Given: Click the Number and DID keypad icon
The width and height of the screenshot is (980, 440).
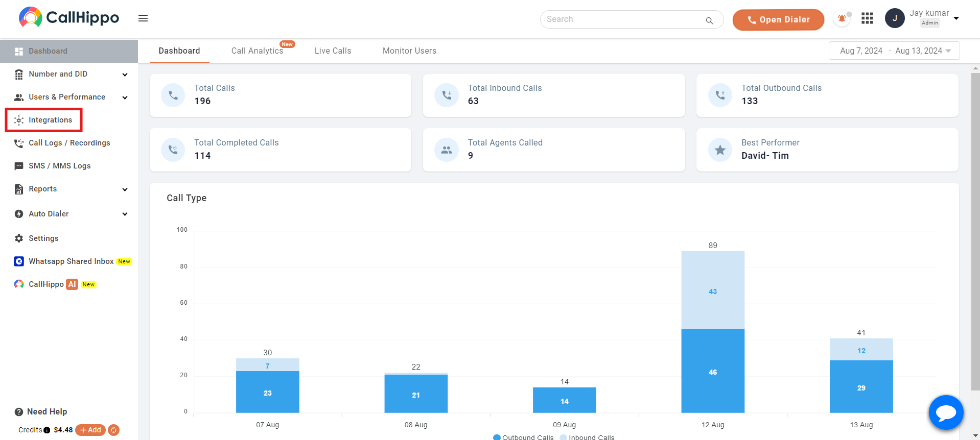Looking at the screenshot, I should click(x=19, y=75).
